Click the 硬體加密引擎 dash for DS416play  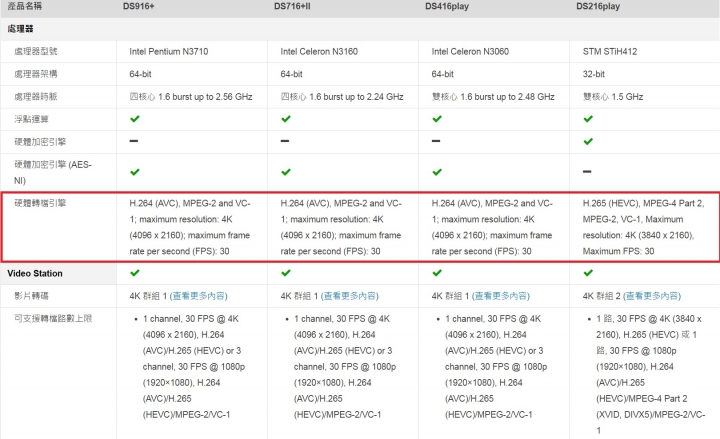coord(436,141)
